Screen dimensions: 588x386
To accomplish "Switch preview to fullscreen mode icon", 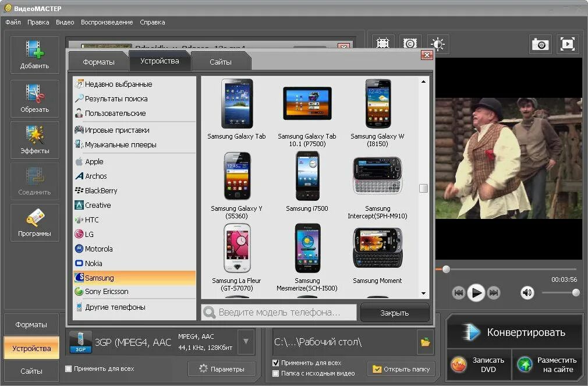I will 568,44.
